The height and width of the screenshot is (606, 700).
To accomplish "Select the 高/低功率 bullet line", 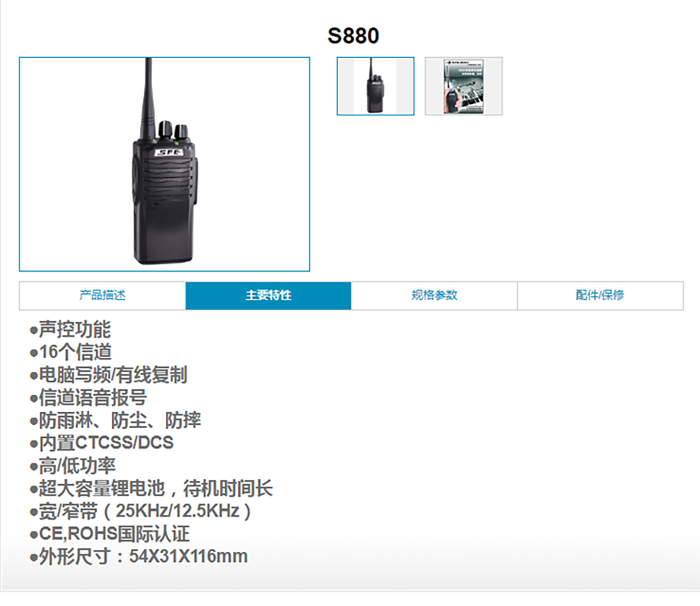I will [73, 466].
